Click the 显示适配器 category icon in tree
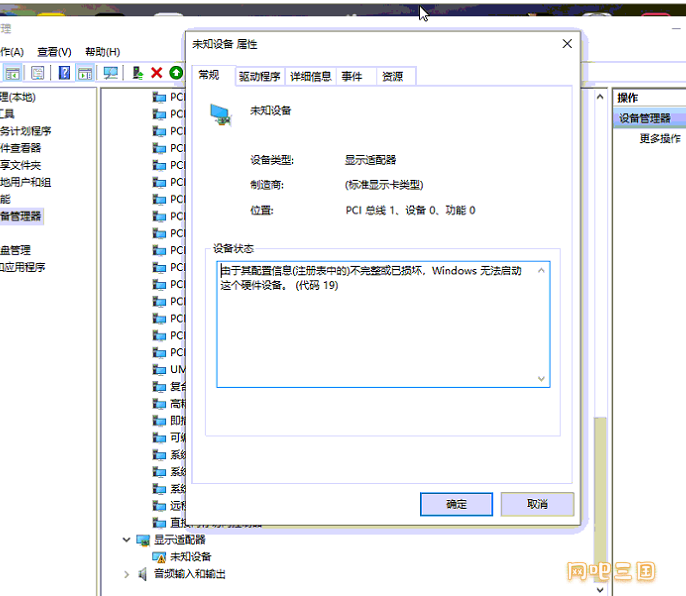This screenshot has height=596, width=686. tap(143, 540)
